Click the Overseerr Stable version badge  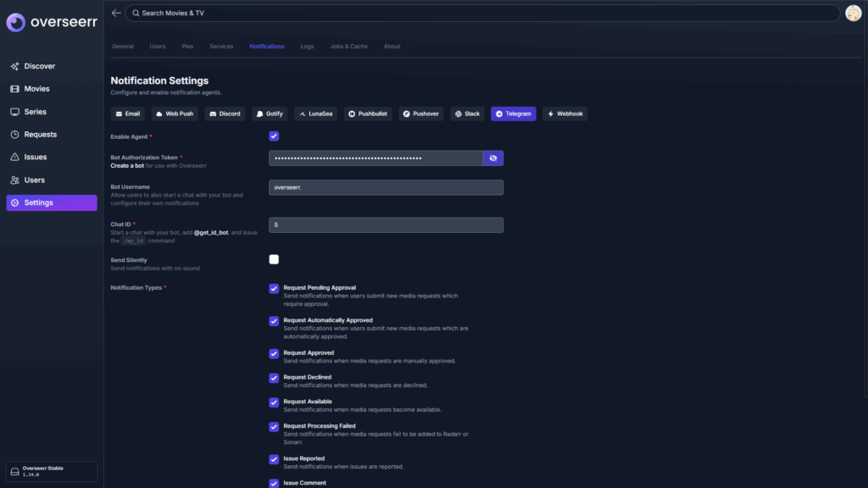(x=52, y=471)
